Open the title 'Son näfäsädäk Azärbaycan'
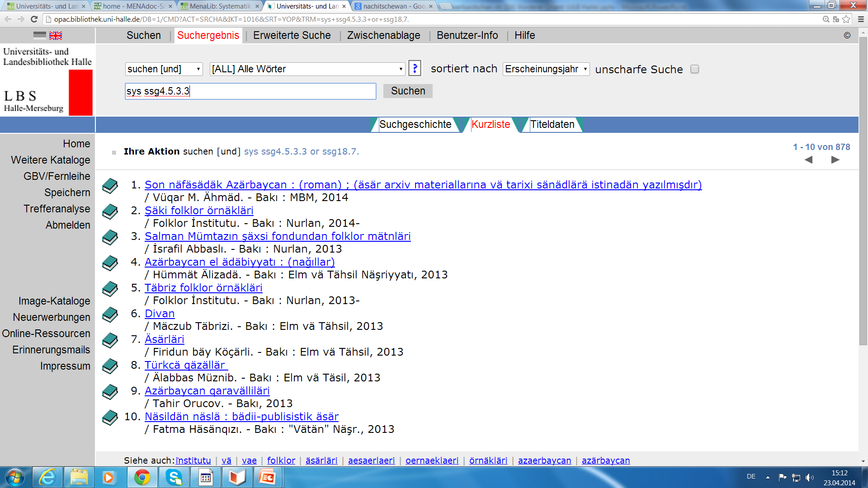Image resolution: width=868 pixels, height=488 pixels. pyautogui.click(x=423, y=185)
